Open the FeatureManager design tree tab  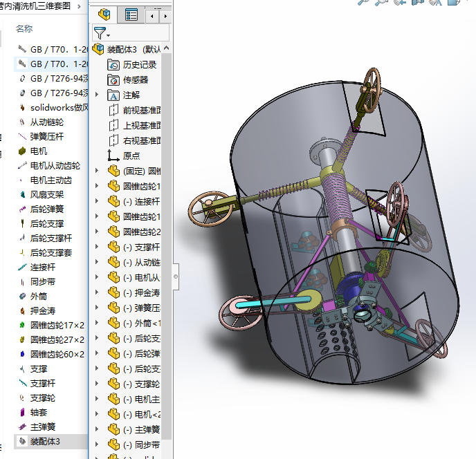[104, 15]
